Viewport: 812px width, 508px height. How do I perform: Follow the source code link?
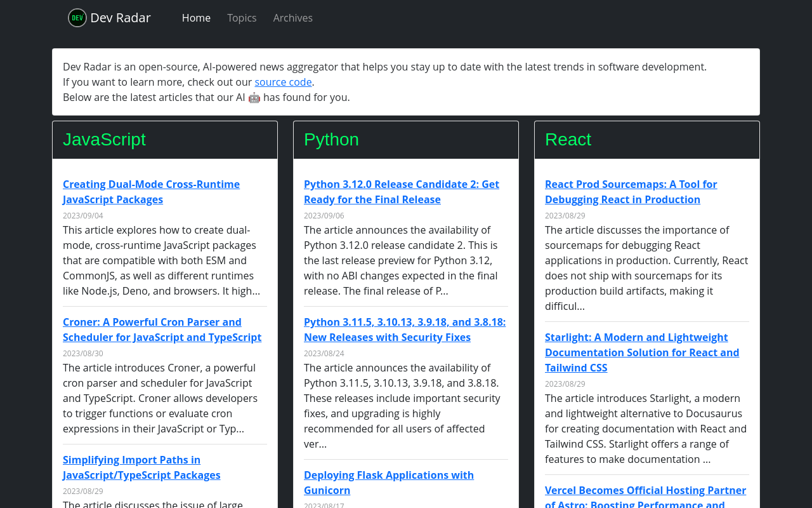[x=283, y=82]
